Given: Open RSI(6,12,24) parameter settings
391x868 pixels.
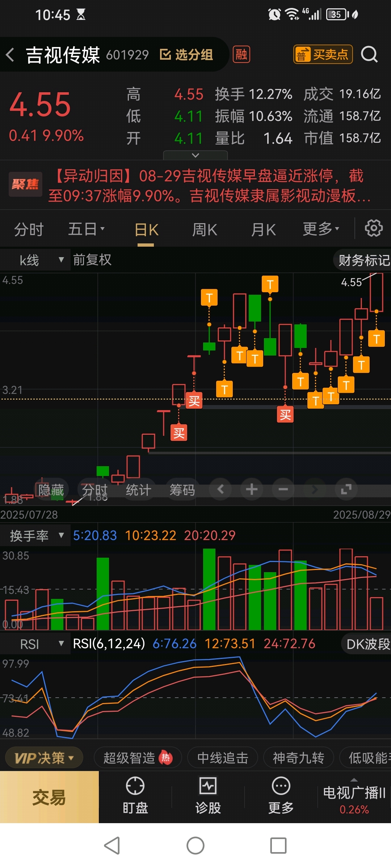Looking at the screenshot, I should pos(109,643).
